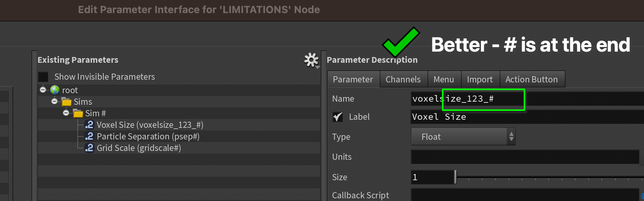Image resolution: width=644 pixels, height=201 pixels.
Task: Enable Show Invisible Parameters checkbox
Action: [43, 77]
